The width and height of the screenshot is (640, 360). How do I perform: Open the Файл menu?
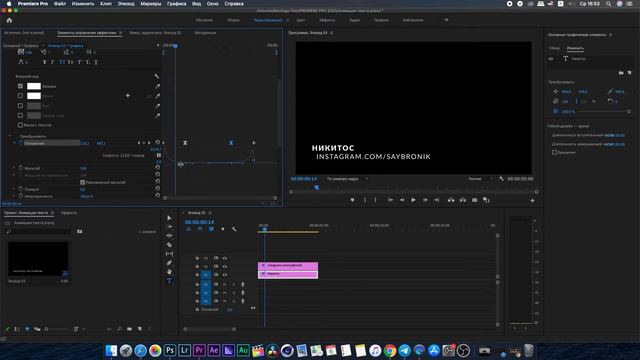60,4
